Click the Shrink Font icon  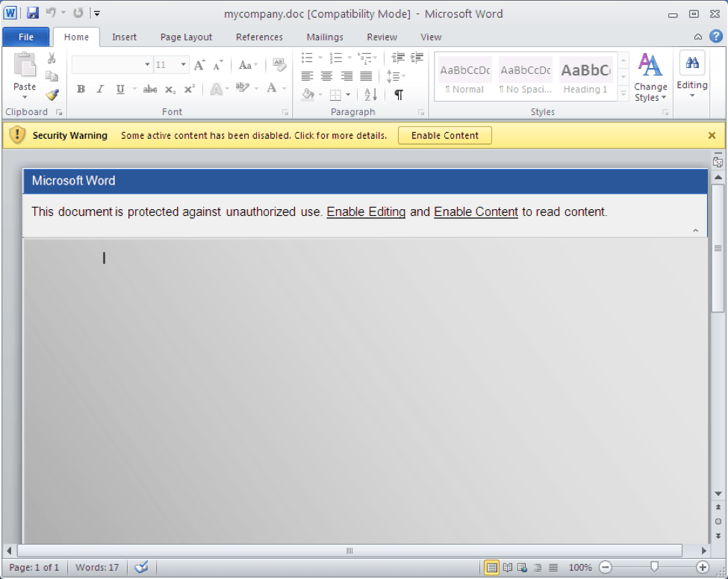click(218, 65)
